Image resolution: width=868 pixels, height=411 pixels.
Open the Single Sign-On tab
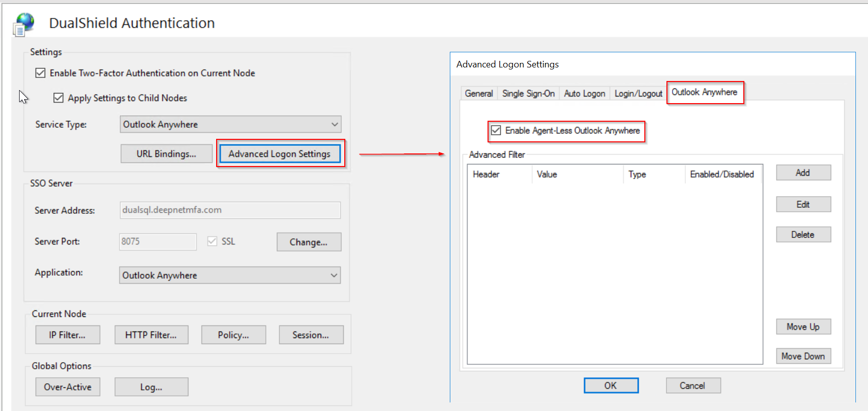528,94
